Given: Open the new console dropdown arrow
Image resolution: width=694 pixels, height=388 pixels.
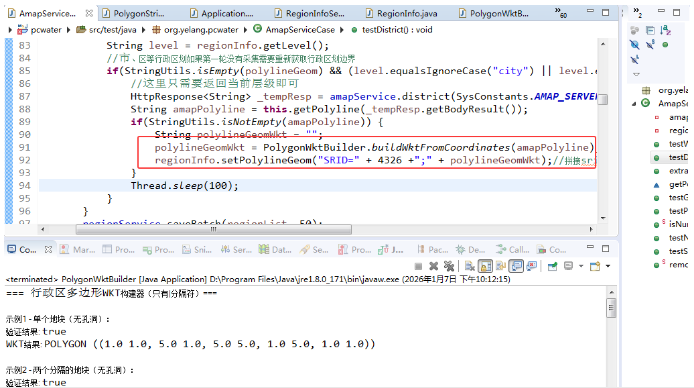Looking at the screenshot, I should pos(608,266).
